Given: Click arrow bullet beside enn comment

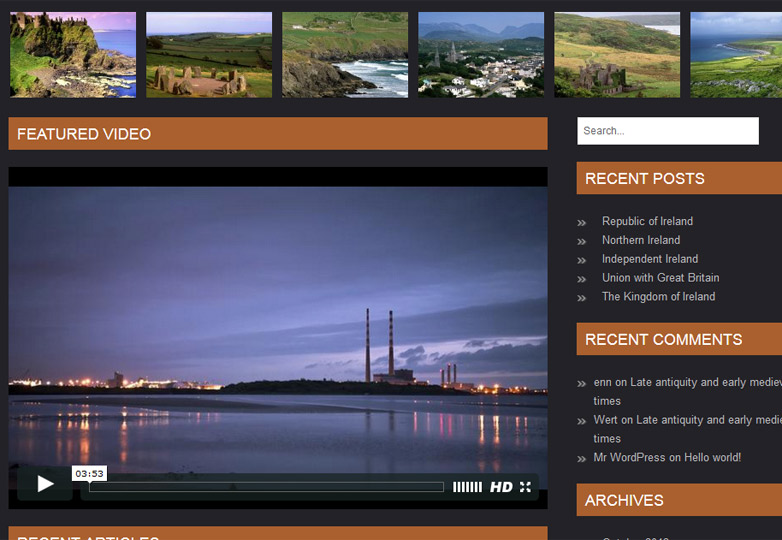Looking at the screenshot, I should [582, 384].
